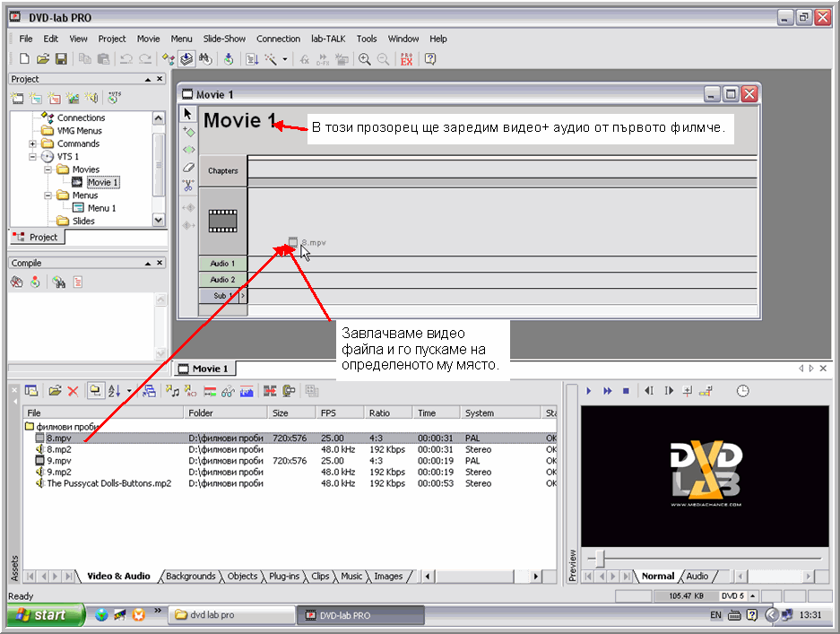Click the sort A-Z assets icon

[x=114, y=392]
